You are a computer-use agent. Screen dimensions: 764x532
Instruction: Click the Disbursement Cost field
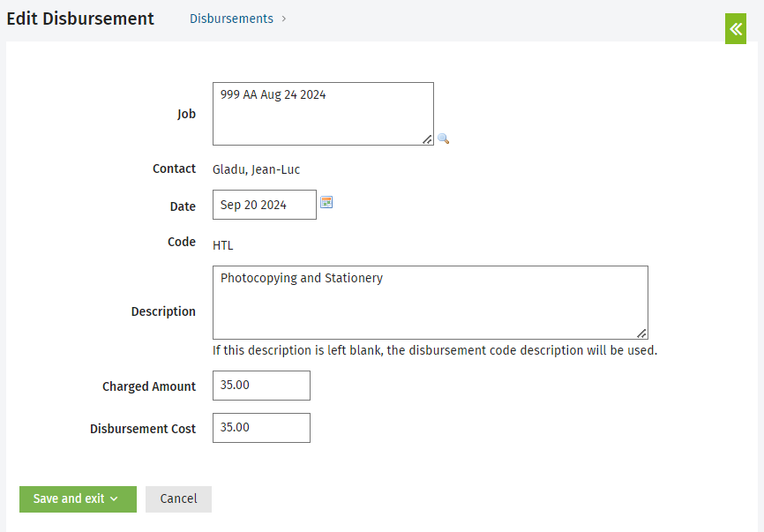point(261,428)
